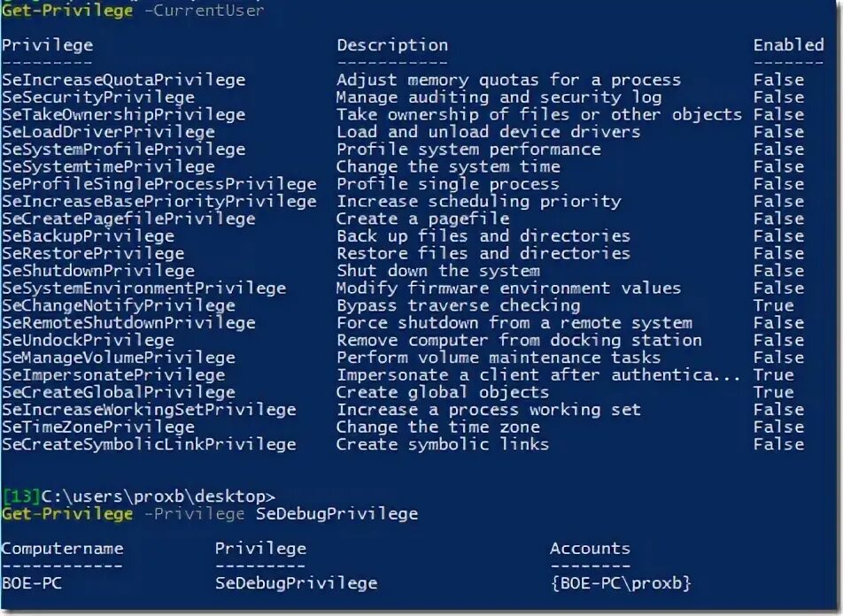Click the Enabled column header

(x=789, y=44)
